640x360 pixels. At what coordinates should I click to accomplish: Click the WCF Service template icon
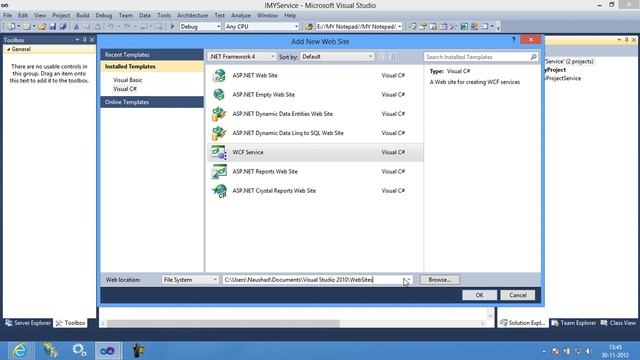point(219,152)
